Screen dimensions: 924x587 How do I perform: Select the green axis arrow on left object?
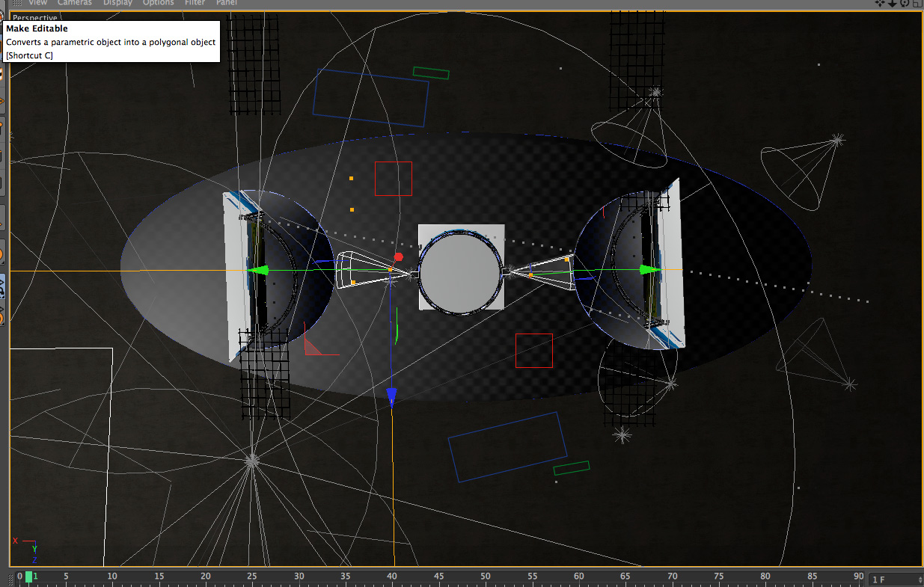[258, 271]
